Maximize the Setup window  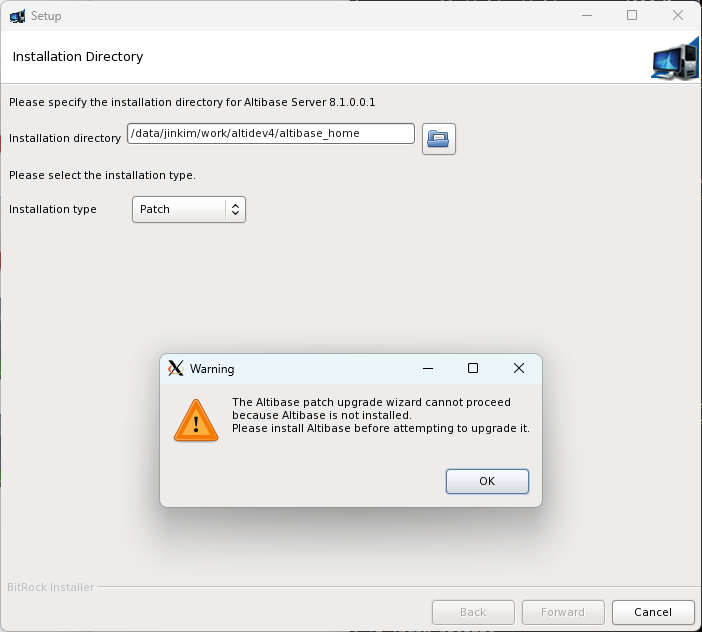tap(632, 16)
